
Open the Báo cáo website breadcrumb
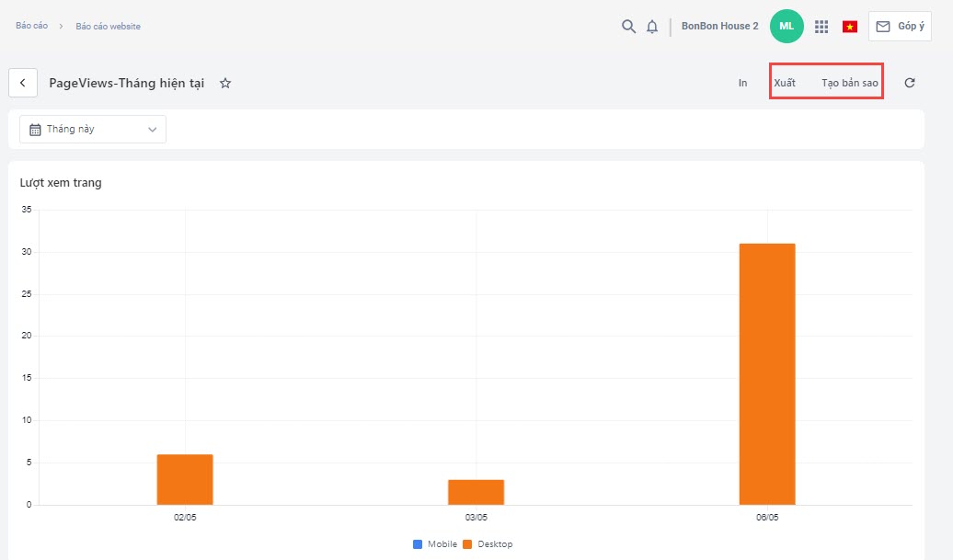pyautogui.click(x=108, y=27)
